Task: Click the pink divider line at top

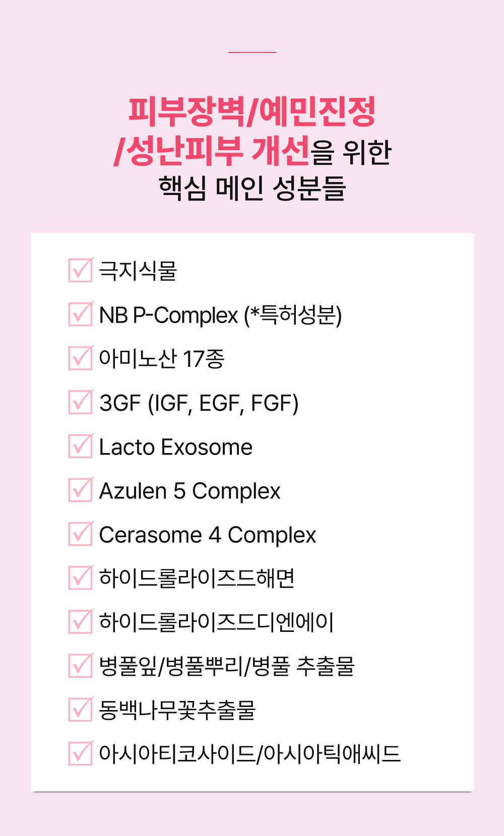Action: (x=252, y=52)
